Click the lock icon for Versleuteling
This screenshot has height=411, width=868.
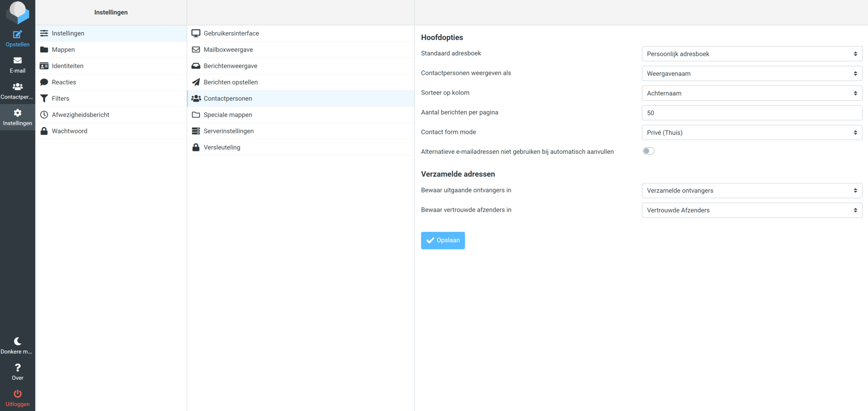[x=196, y=147]
